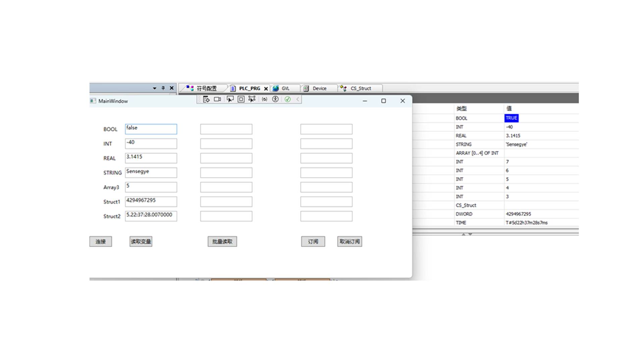
Task: Click the accessibility person icon
Action: pos(275,99)
